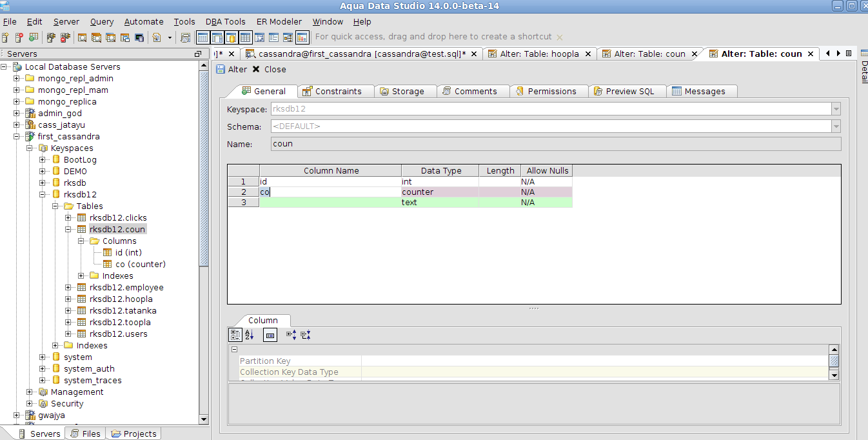Click the restore icon on Servers panel header

(x=198, y=54)
